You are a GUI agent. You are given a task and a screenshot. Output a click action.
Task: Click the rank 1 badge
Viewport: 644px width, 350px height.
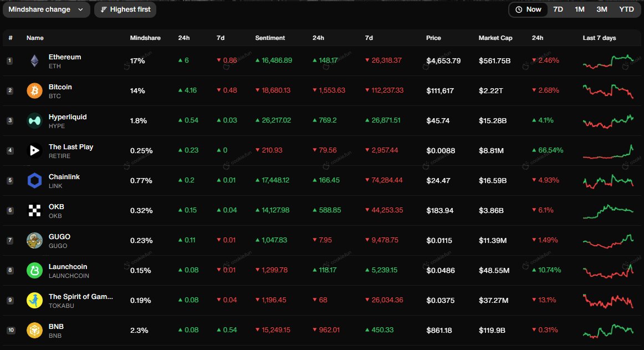tap(10, 61)
